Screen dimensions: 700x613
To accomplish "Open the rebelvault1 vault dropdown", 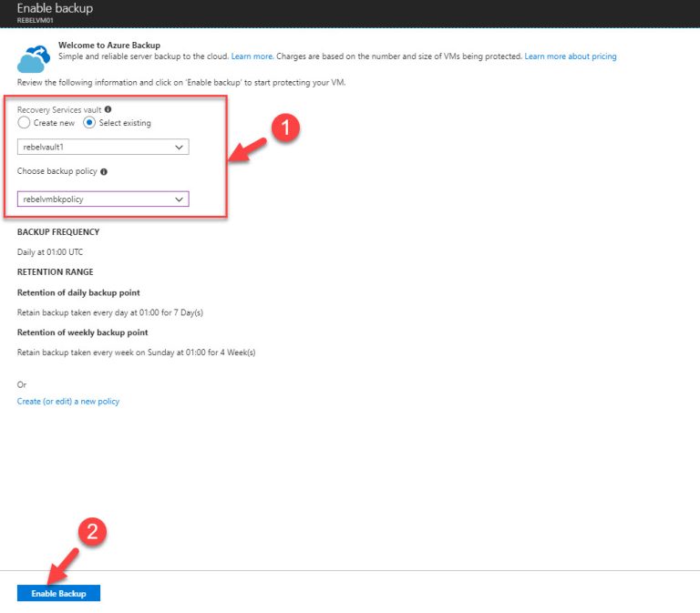I will coord(103,147).
